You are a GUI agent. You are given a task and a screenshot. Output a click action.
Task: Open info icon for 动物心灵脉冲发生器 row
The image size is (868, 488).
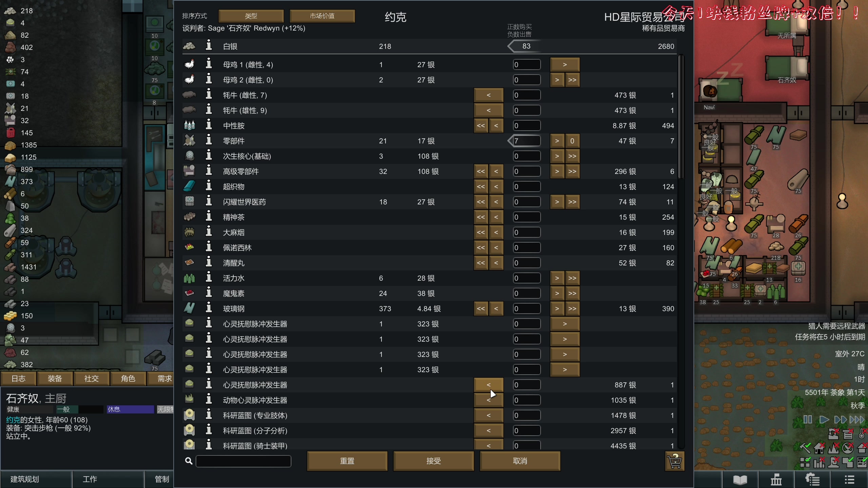point(209,400)
